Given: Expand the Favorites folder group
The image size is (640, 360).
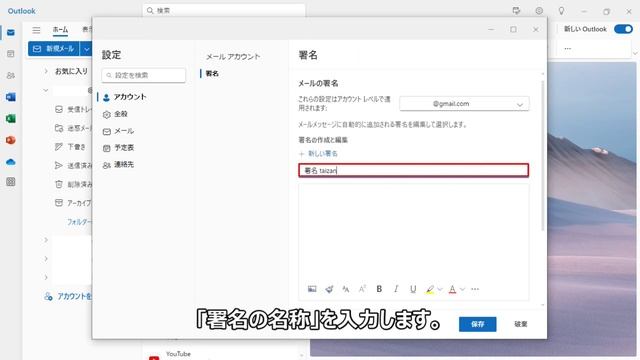Looking at the screenshot, I should pos(46,71).
